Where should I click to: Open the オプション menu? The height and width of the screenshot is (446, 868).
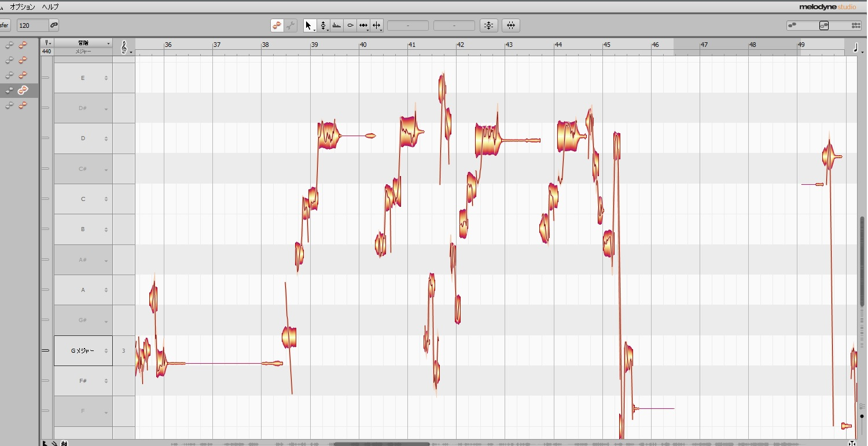point(23,7)
